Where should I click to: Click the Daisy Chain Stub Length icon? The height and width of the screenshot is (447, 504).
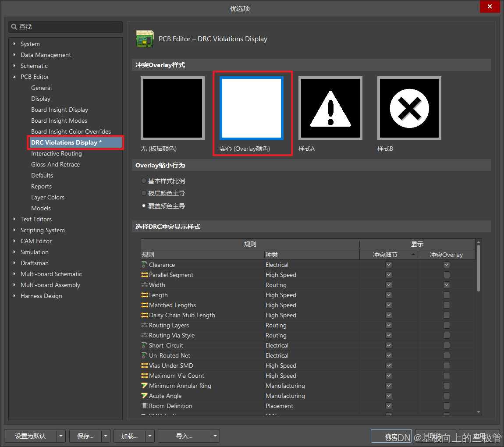[145, 315]
